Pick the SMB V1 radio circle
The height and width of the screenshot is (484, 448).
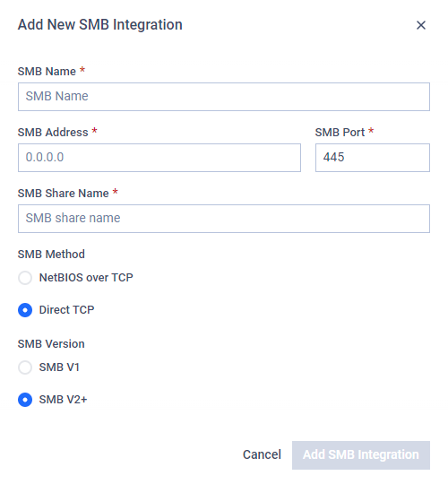click(25, 367)
